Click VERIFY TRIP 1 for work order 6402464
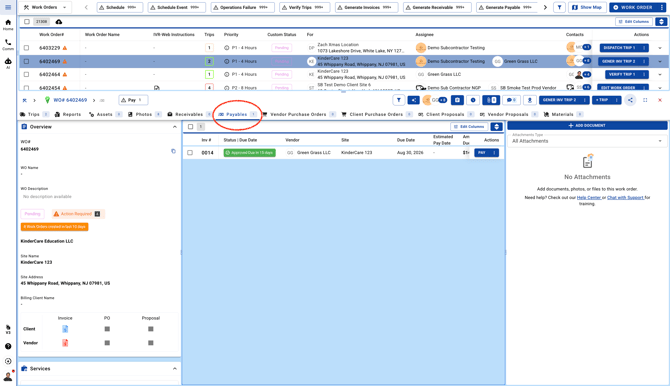This screenshot has width=670, height=386. pos(622,74)
